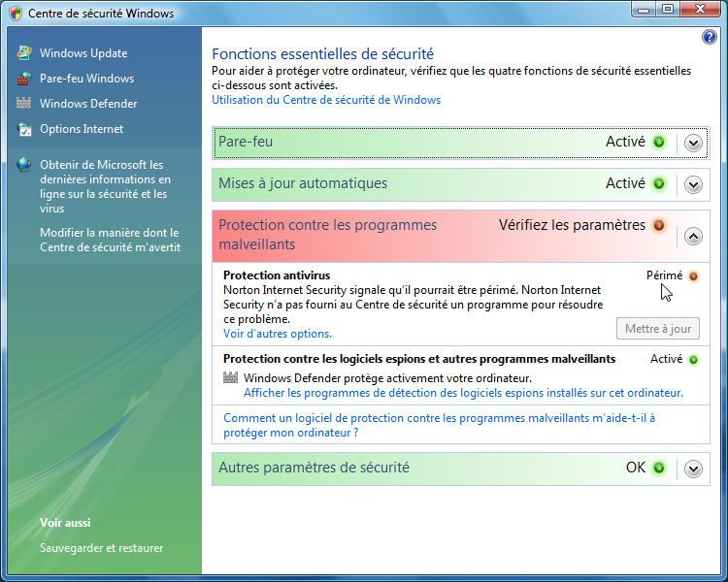Click the Windows Update sidebar icon

click(24, 53)
